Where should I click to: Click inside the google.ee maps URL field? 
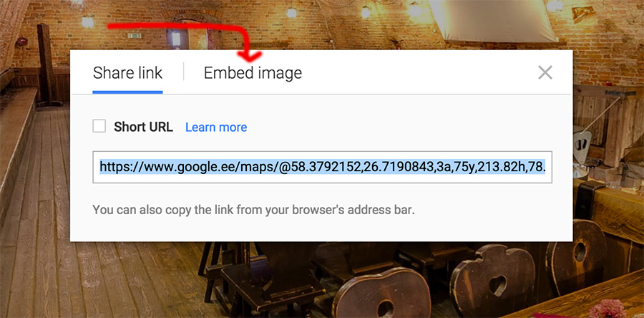(x=323, y=167)
